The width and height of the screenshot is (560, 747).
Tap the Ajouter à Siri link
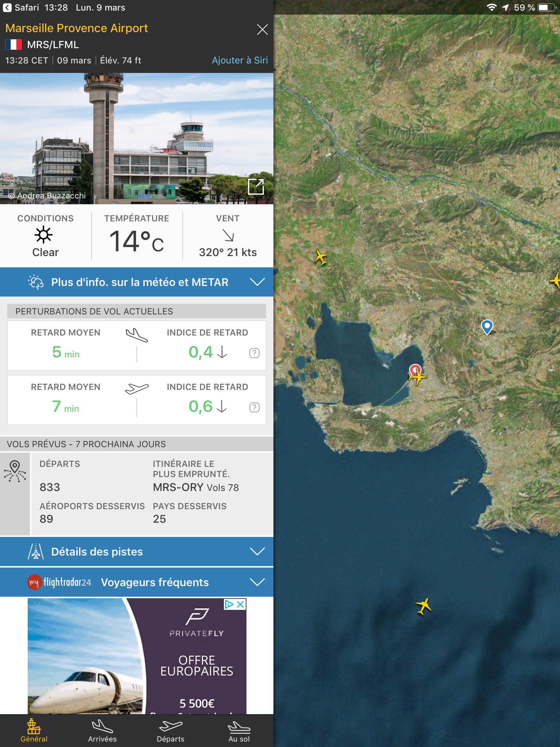240,60
